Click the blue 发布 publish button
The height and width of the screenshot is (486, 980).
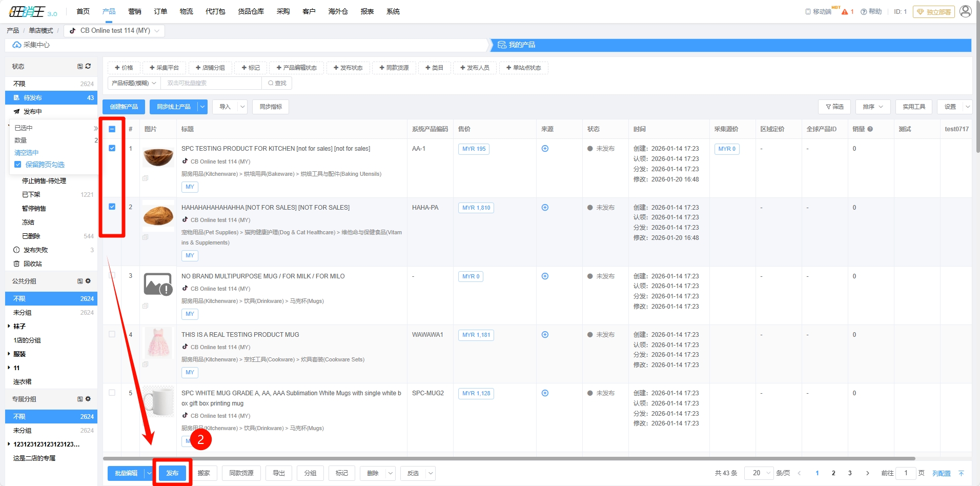172,473
